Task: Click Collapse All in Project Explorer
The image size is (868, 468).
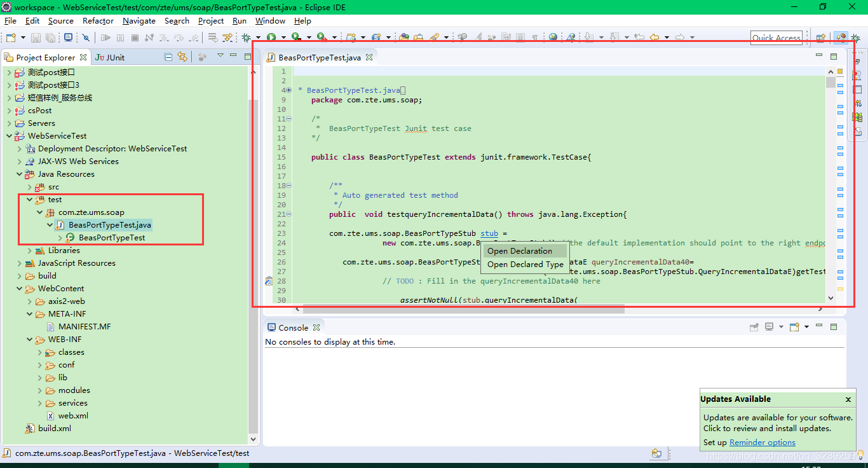Action: coord(168,57)
